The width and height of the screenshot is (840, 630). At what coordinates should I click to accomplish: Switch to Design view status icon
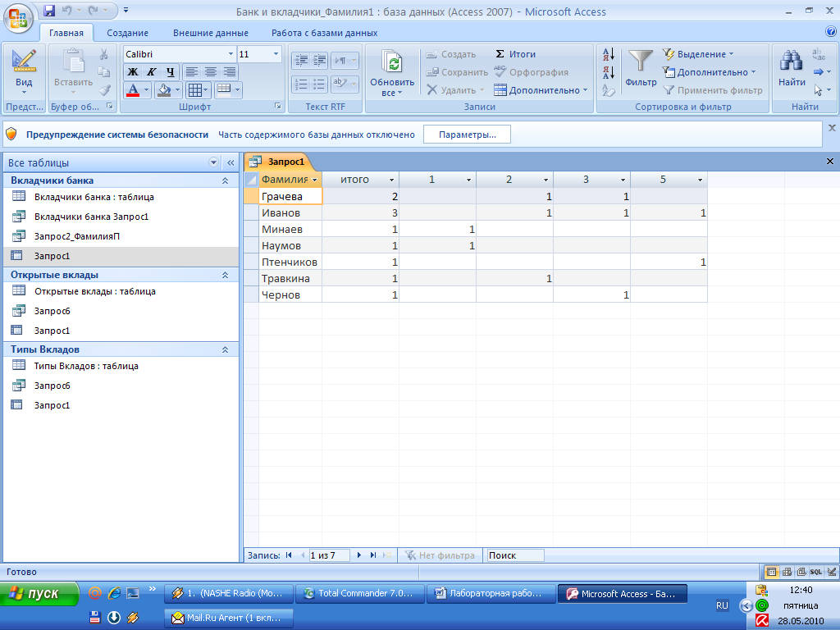[832, 572]
